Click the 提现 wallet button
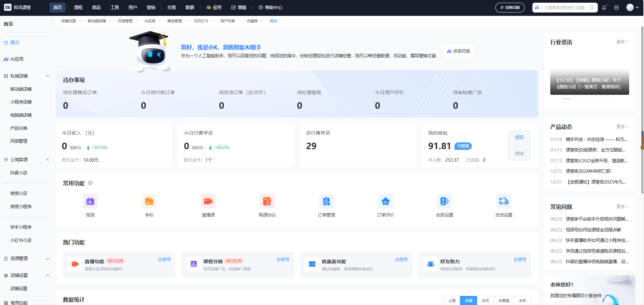Screen dimensions: 644x305 pos(519,137)
